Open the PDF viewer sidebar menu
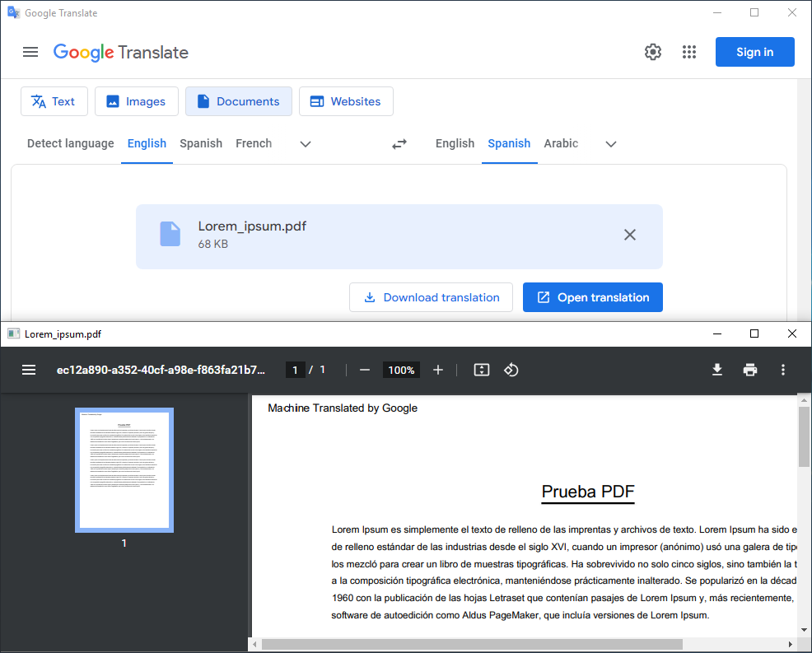This screenshot has width=812, height=653. [28, 370]
